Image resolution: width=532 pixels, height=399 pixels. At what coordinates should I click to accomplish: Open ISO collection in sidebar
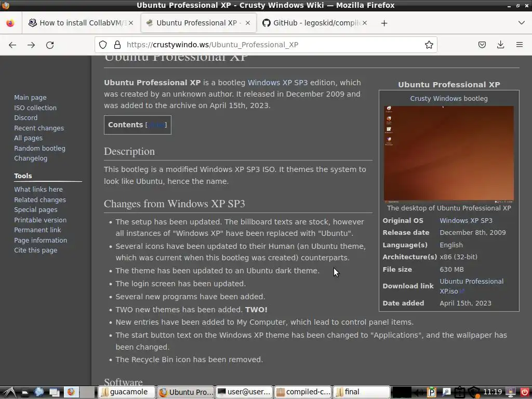pyautogui.click(x=35, y=108)
